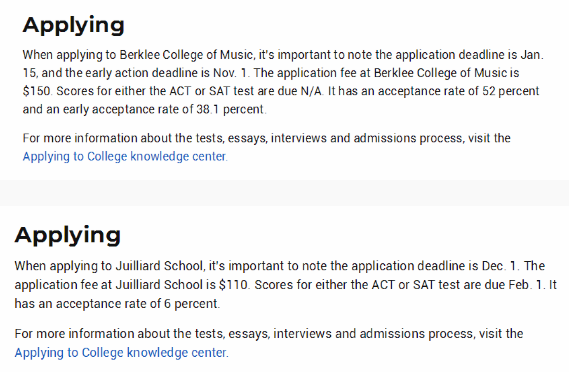Viewport: 569px width, 372px height.
Task: Click the '$110' application fee text
Action: coord(234,285)
